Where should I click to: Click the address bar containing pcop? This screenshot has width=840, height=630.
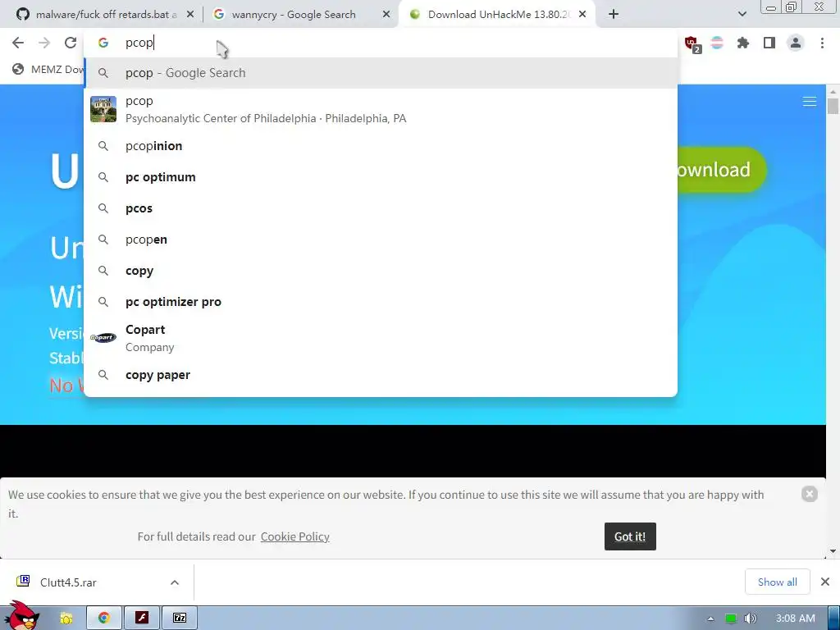[x=381, y=43]
